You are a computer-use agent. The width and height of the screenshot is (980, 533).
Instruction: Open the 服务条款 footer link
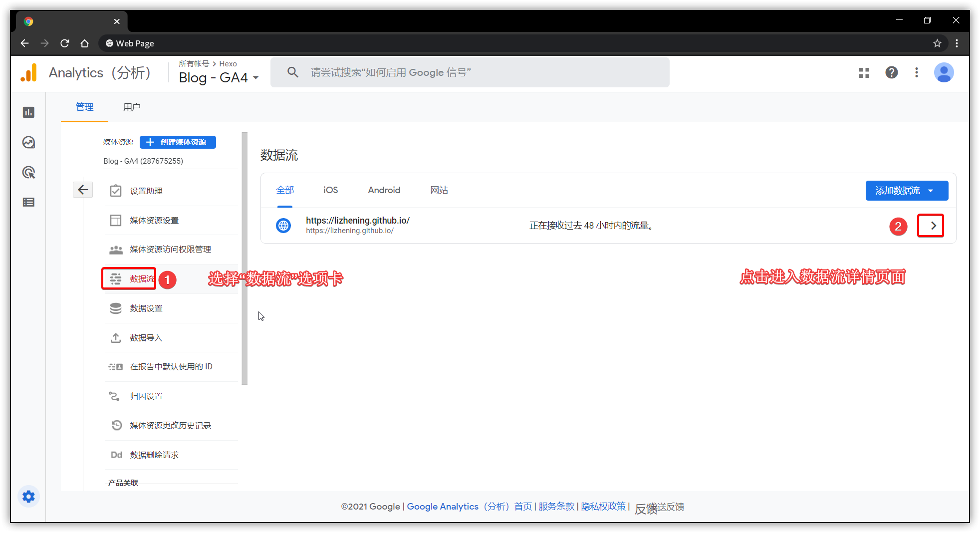[557, 507]
